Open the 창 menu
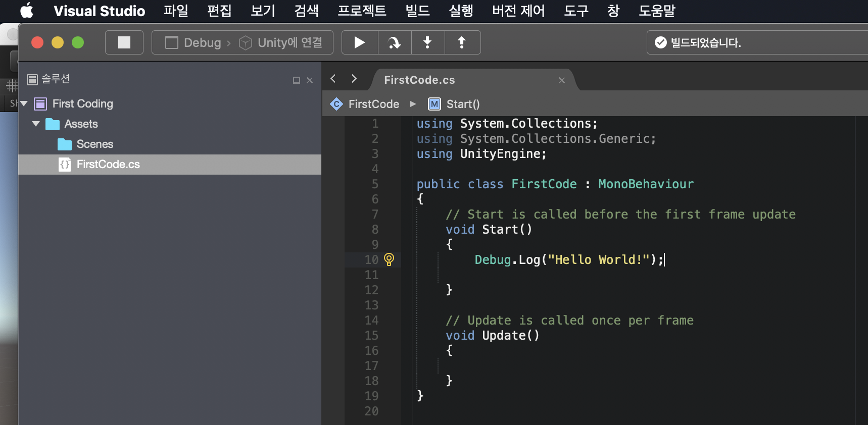Screen dimensions: 868x425 pos(613,11)
